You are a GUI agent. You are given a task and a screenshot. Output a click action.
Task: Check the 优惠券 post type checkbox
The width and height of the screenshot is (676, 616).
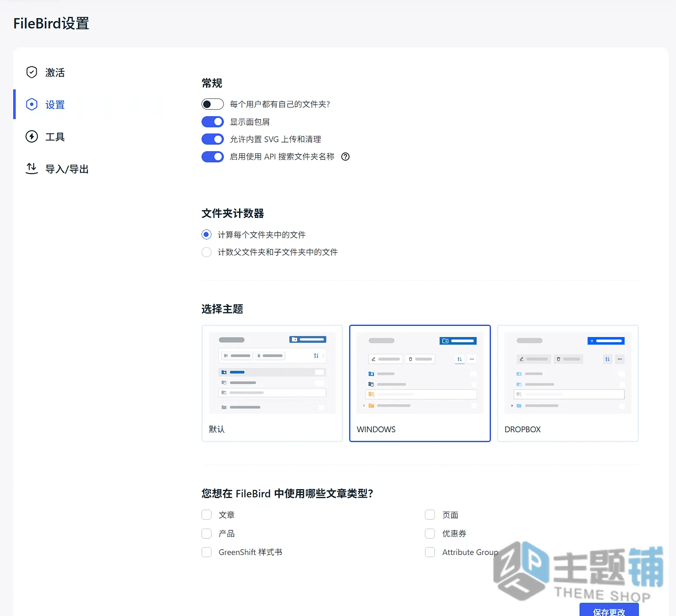(430, 534)
